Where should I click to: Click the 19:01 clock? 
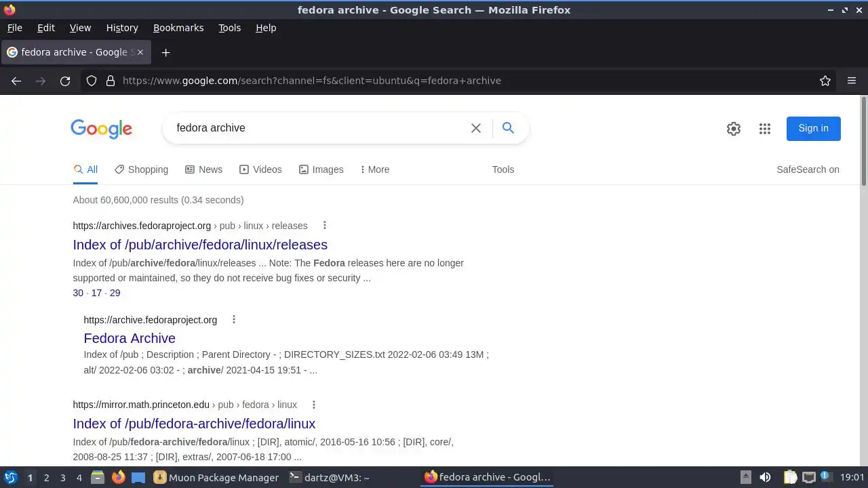point(852,477)
